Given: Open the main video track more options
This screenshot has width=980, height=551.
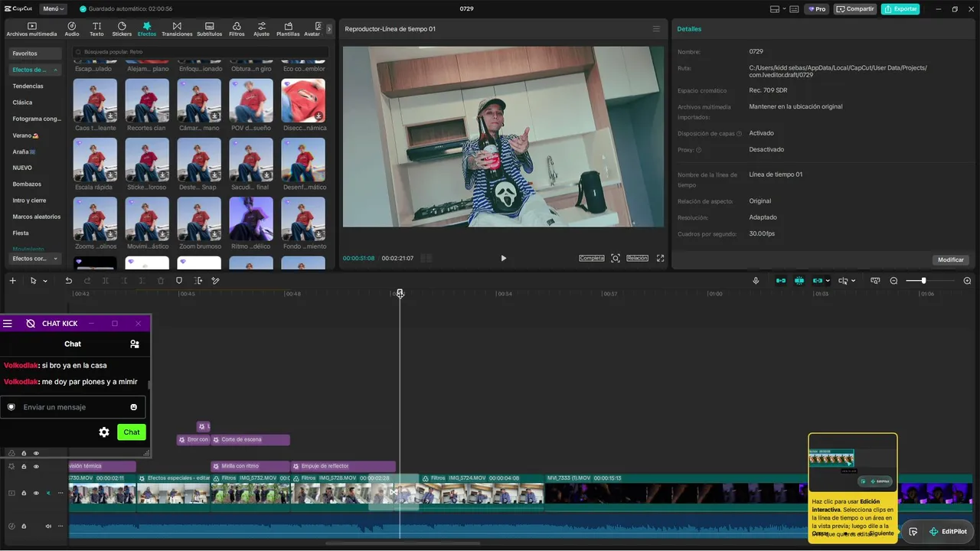Looking at the screenshot, I should click(59, 494).
